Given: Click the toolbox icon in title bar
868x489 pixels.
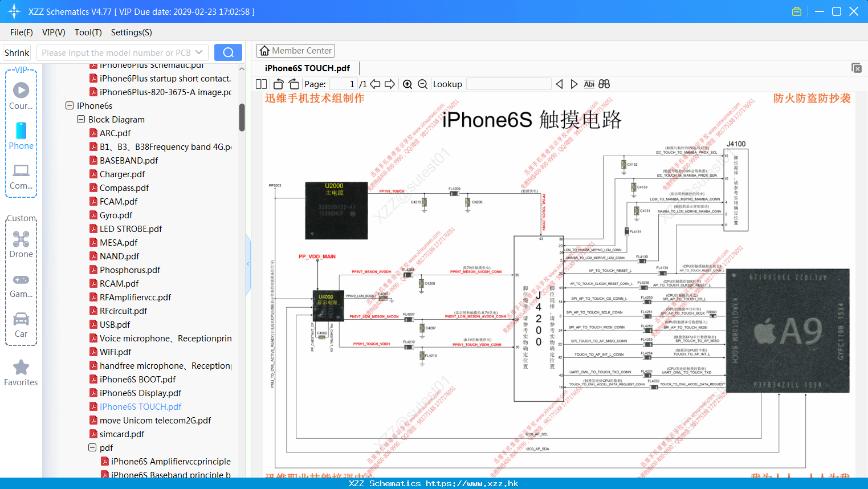Looking at the screenshot, I should pos(797,11).
